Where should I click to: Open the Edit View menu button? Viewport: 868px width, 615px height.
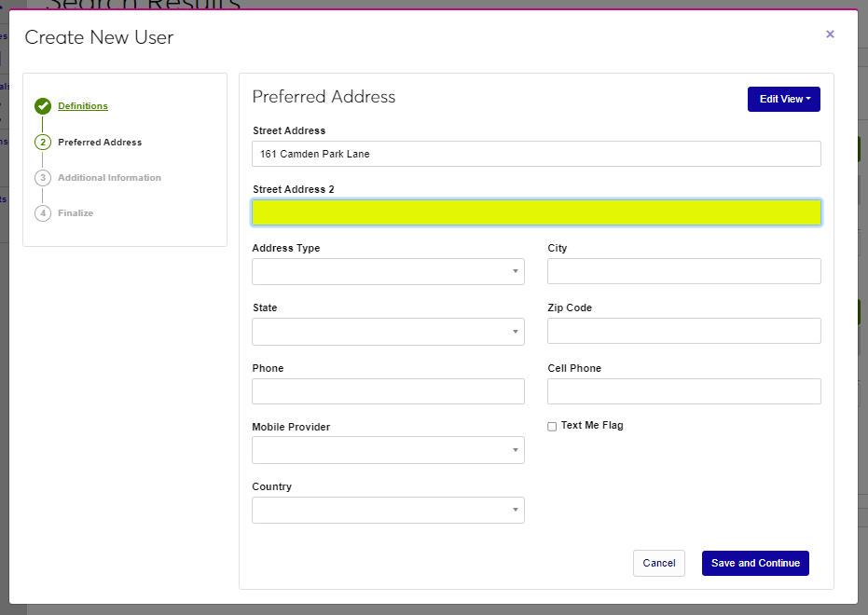[783, 100]
